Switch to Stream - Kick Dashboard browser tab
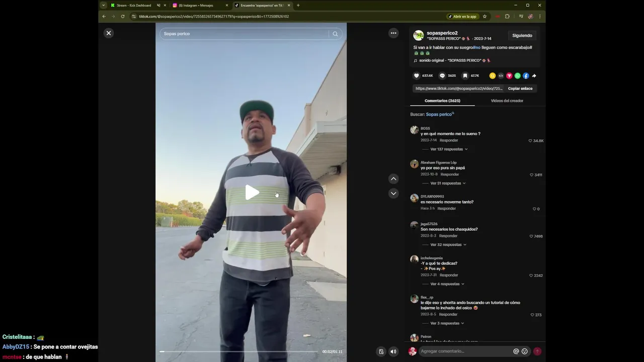Screen dimensions: 644x362 133,6
